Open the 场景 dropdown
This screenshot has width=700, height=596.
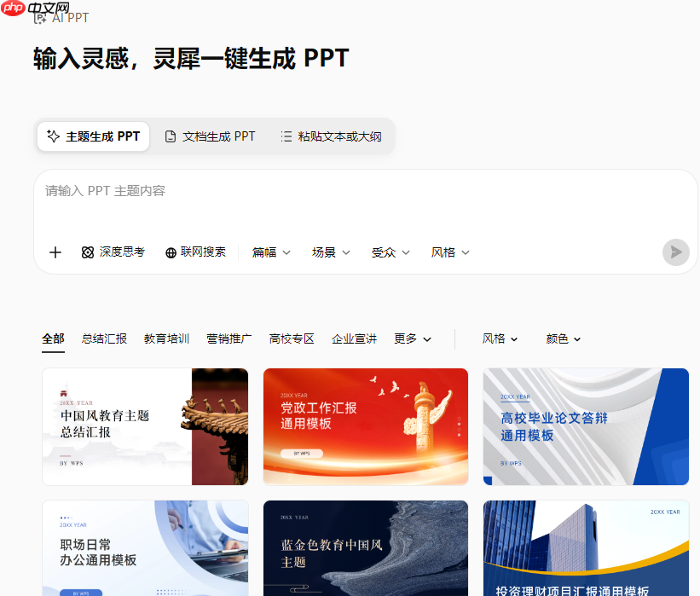tap(331, 252)
